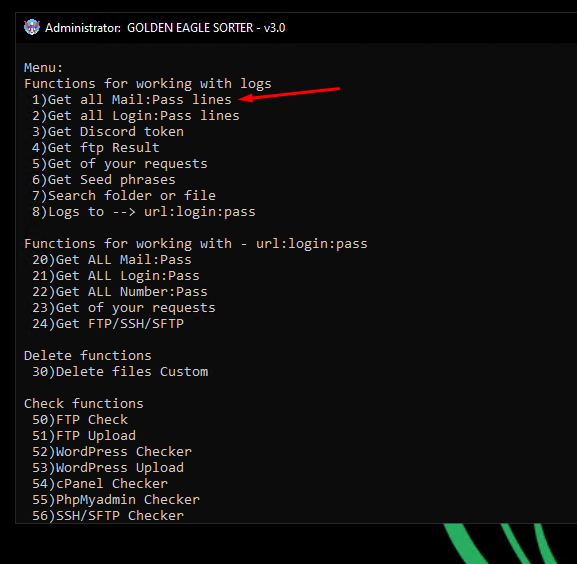Select the Get all Login:Pass lines option
The image size is (577, 564).
136,116
